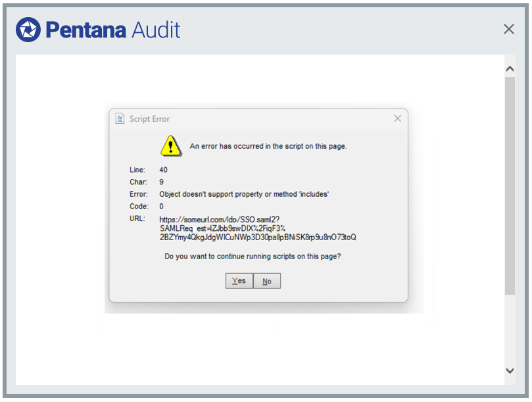Click the error message about 'includes'
Image resolution: width=532 pixels, height=402 pixels.
tap(244, 194)
